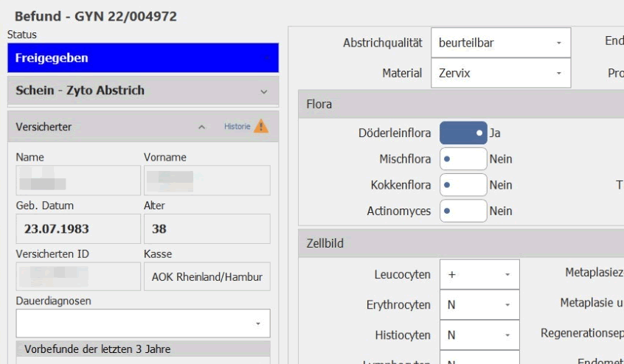Collapse the Versicherter panel
Viewport: 624px width, 364px height.
(x=202, y=127)
